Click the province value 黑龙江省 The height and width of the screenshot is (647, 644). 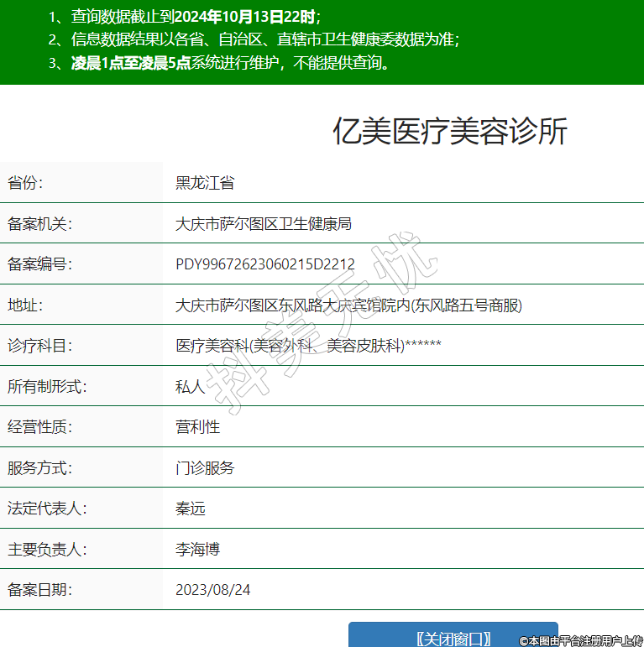pyautogui.click(x=204, y=183)
